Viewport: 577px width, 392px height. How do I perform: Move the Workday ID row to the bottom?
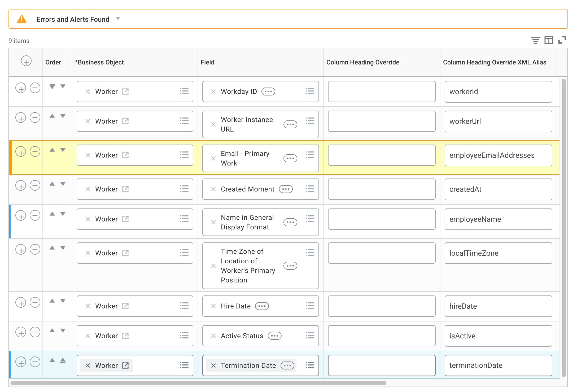(x=52, y=86)
